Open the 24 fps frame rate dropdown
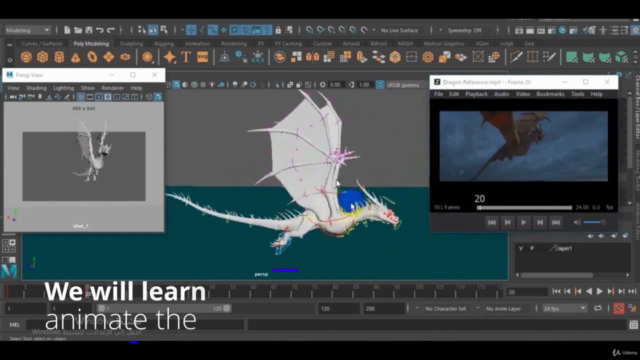 [x=564, y=309]
